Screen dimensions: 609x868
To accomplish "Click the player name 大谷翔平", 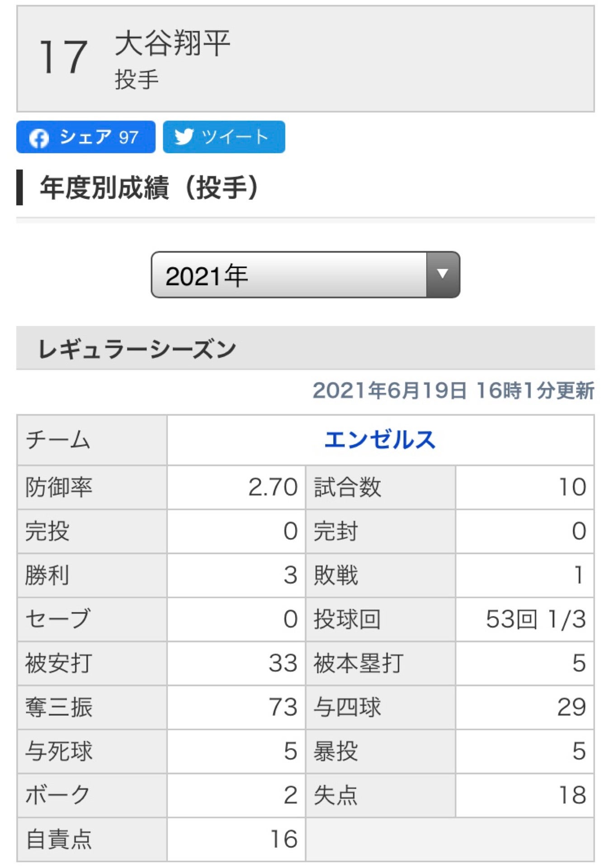I will pyautogui.click(x=173, y=43).
